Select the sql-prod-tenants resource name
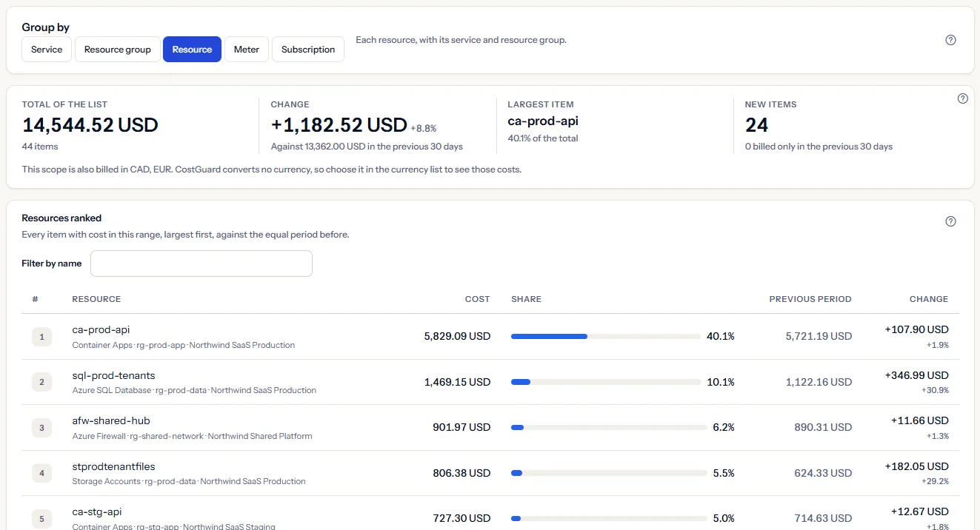 click(x=113, y=375)
